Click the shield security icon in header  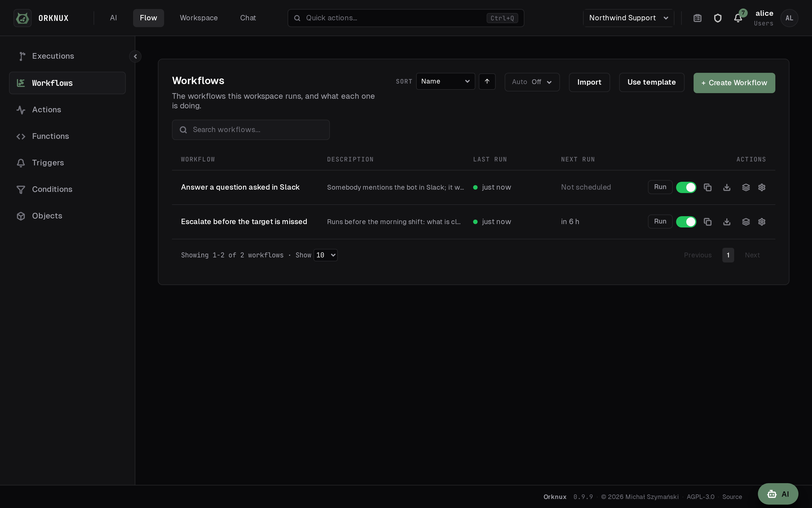tap(718, 18)
